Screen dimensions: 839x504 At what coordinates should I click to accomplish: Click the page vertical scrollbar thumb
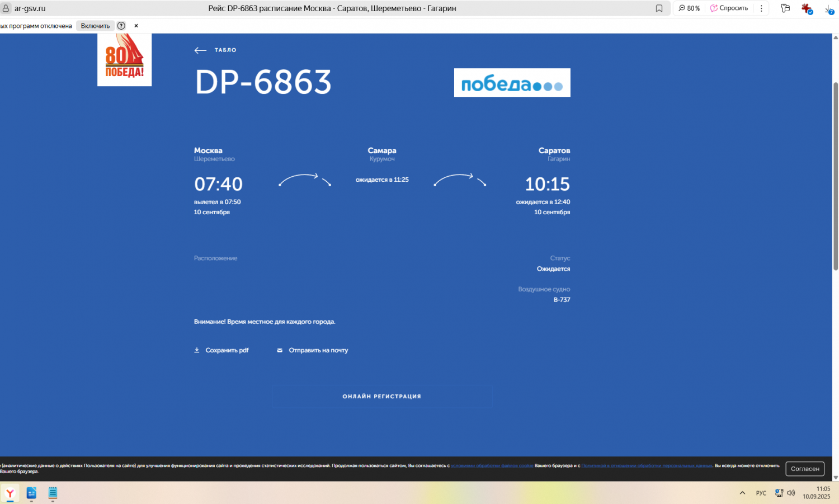coord(836,176)
